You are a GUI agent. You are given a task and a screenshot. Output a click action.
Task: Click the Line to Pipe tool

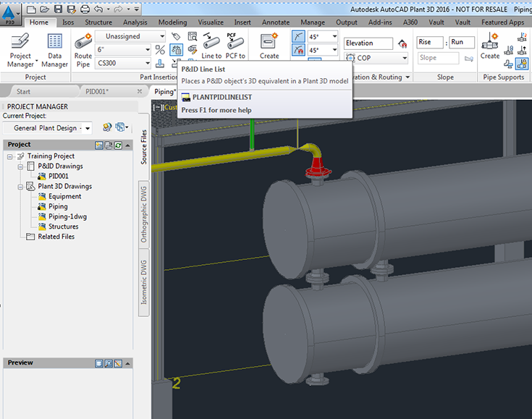pyautogui.click(x=211, y=46)
